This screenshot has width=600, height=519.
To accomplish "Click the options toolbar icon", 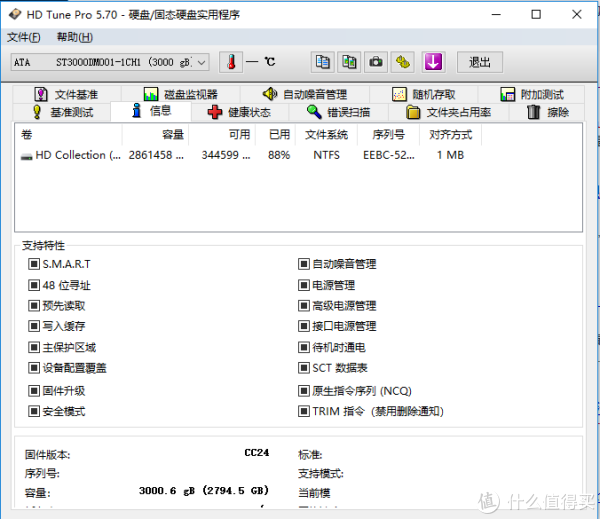I will pos(403,62).
